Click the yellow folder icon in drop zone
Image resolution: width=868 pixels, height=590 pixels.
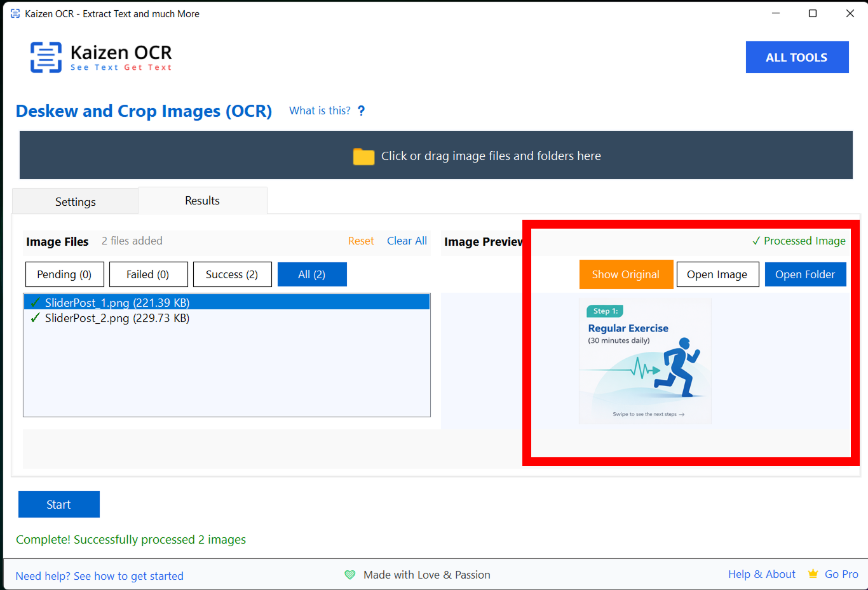(x=363, y=156)
